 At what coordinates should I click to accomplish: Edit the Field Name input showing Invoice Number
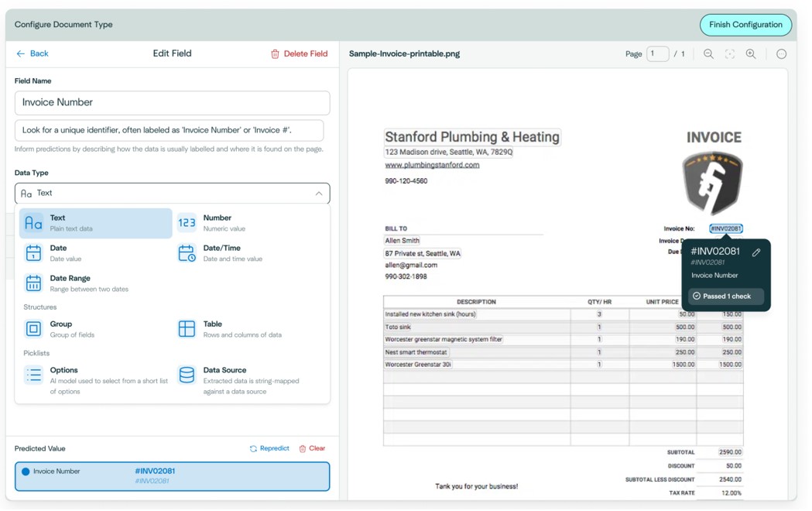(x=171, y=102)
